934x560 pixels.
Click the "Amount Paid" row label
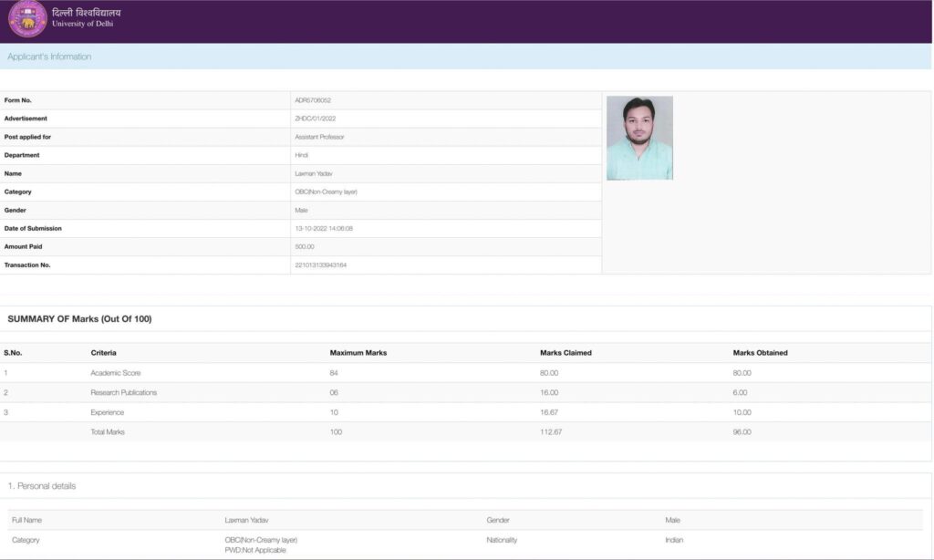[x=23, y=246]
